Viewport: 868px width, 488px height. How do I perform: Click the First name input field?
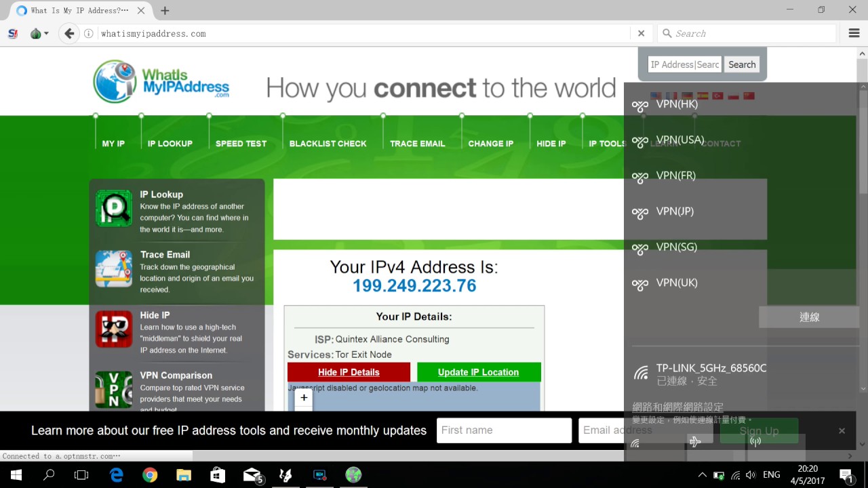(504, 430)
